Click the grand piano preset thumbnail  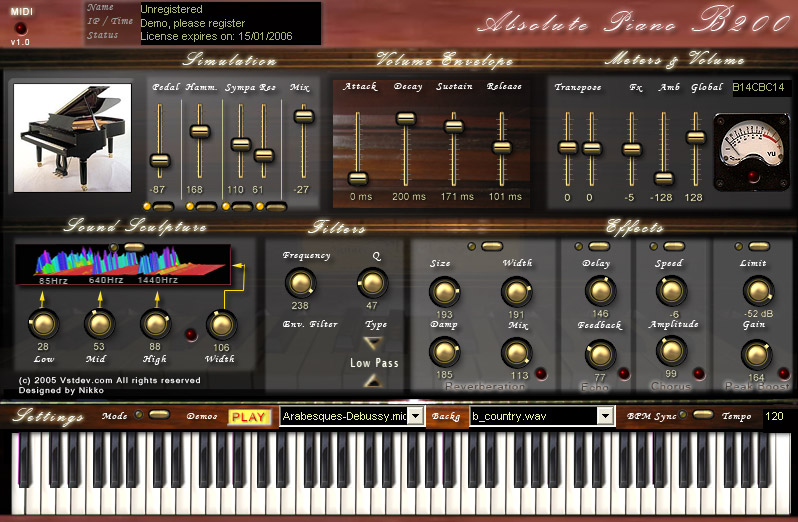click(72, 138)
